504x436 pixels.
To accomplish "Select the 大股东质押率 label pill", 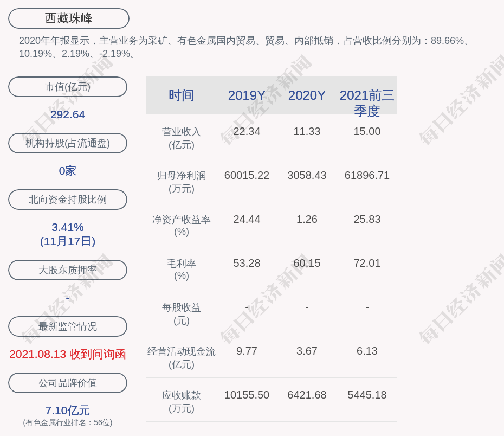I will [x=68, y=270].
